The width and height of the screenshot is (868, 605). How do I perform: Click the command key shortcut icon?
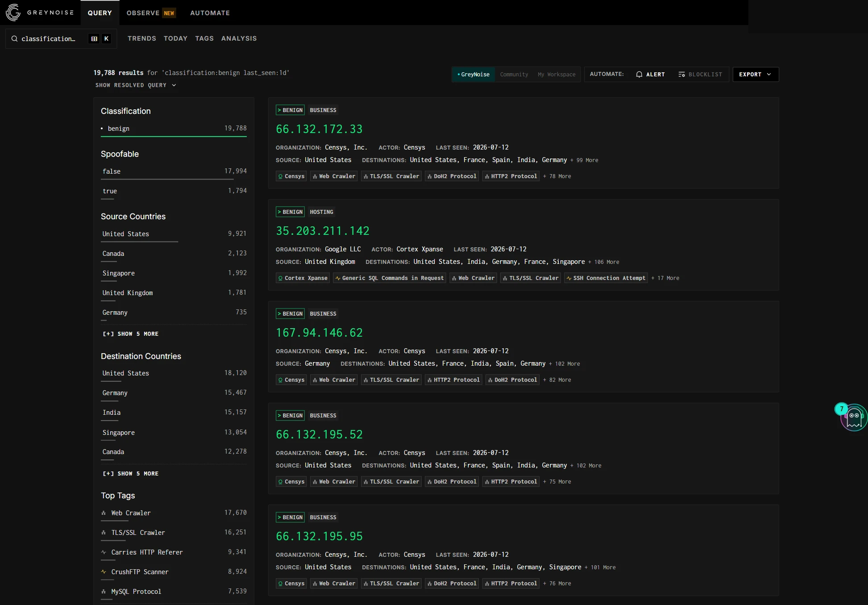(94, 38)
